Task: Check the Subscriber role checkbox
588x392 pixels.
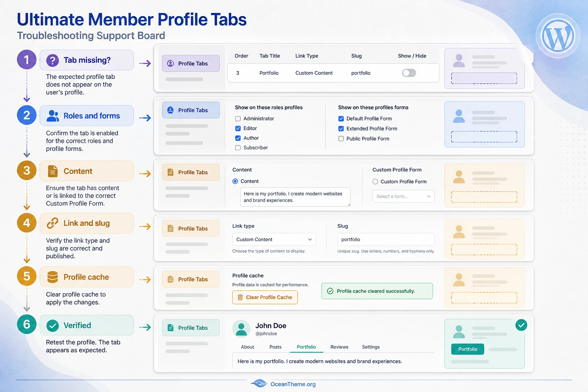Action: coord(238,148)
